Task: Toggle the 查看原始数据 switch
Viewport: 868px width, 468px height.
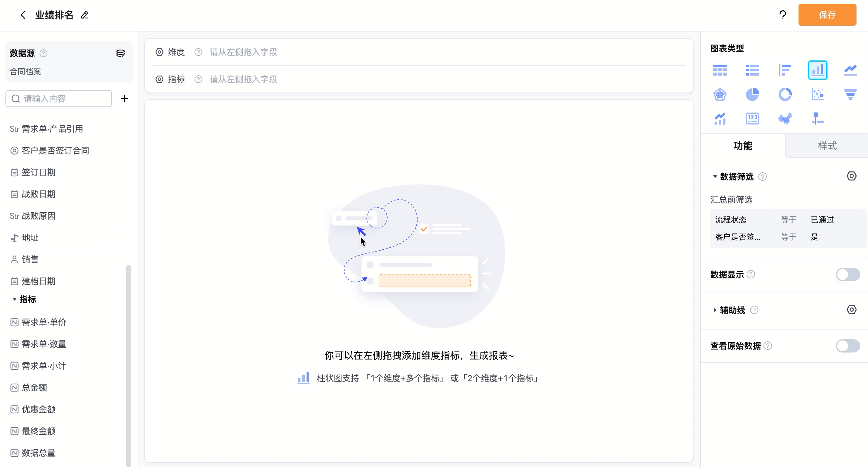Action: (848, 346)
